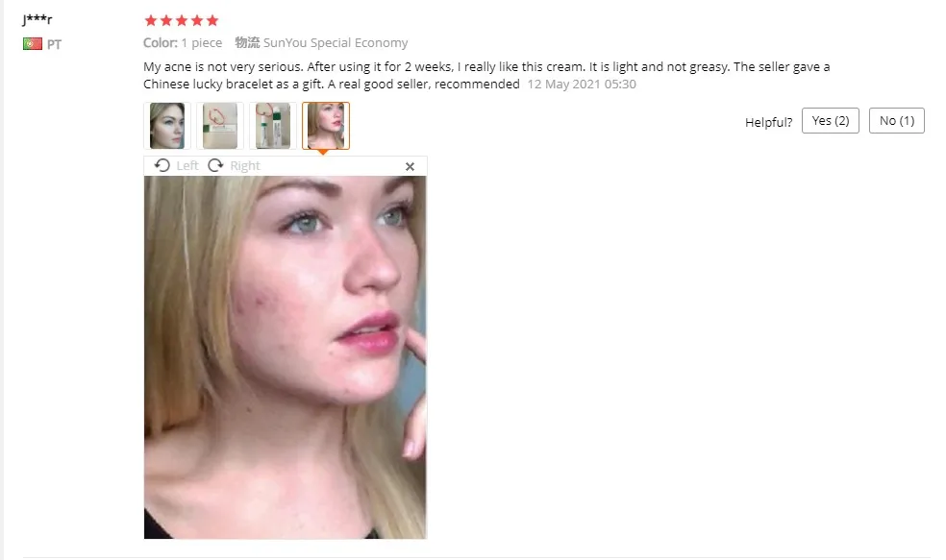
Task: Mark review helpful with Yes (2)
Action: click(831, 121)
